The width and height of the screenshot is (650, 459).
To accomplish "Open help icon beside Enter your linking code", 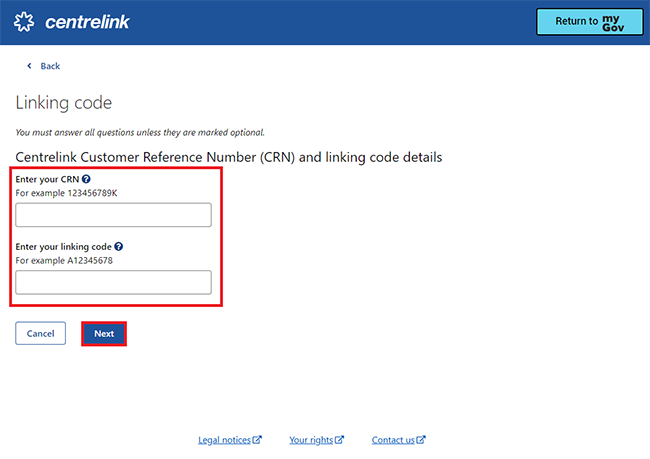I will (x=118, y=246).
